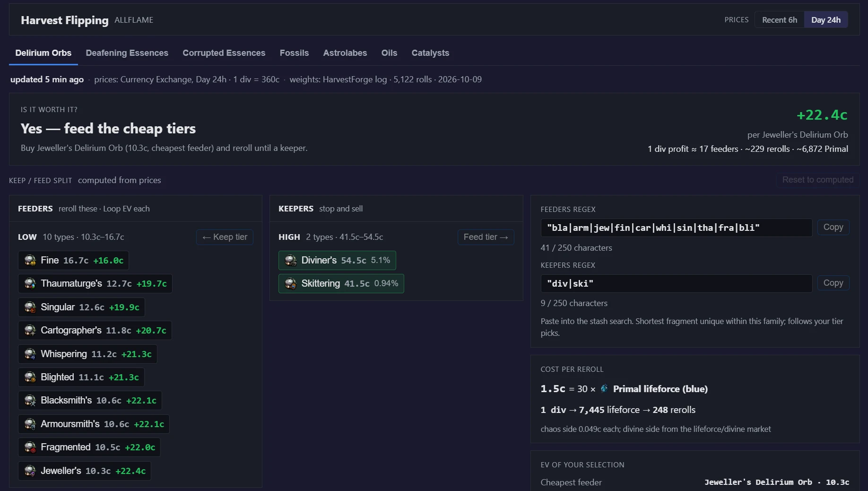Click the Diviner's delirium orb icon
Screen dimensions: 868x491
pos(291,260)
